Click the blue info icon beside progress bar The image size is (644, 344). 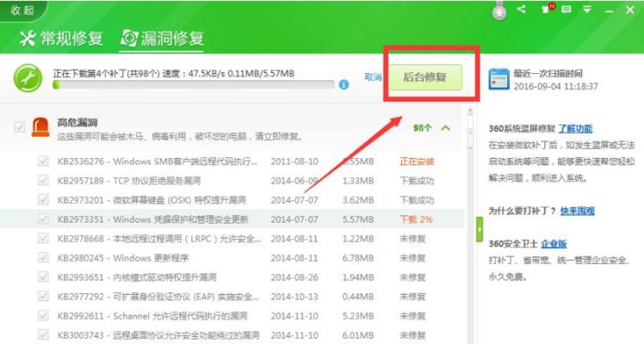pyautogui.click(x=344, y=84)
